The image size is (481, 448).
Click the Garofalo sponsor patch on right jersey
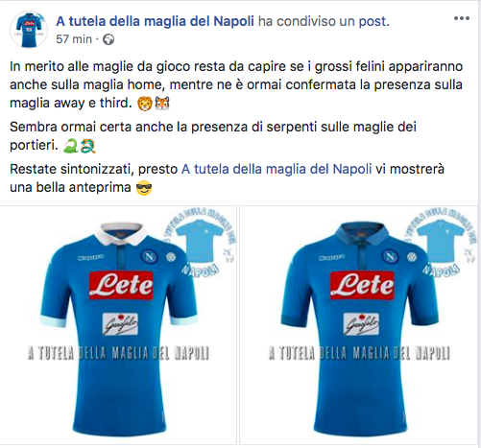click(361, 324)
